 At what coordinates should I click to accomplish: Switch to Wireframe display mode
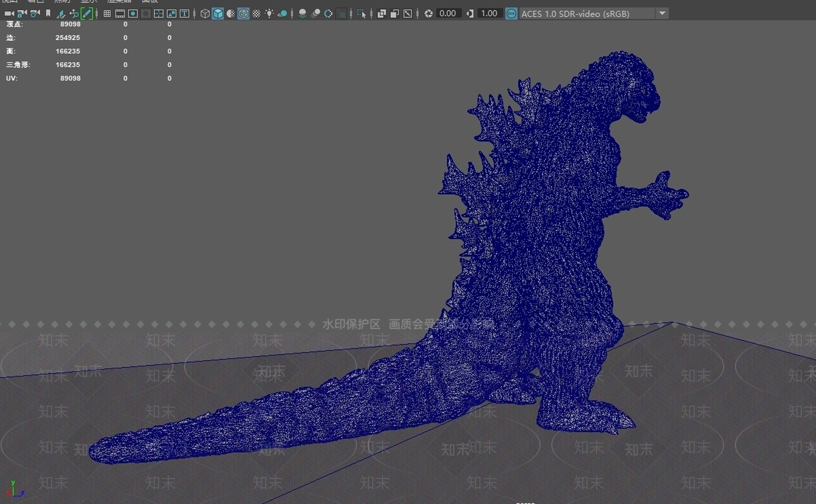[205, 14]
